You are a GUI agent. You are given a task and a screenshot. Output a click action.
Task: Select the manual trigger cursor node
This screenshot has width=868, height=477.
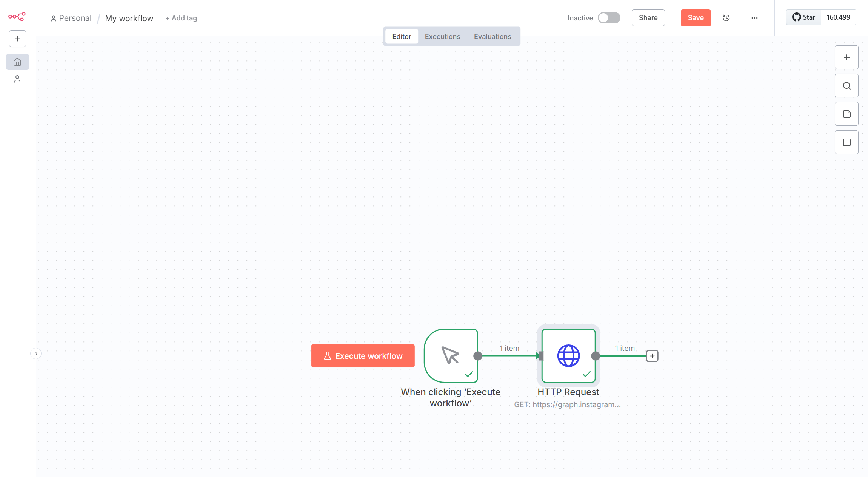pos(451,356)
